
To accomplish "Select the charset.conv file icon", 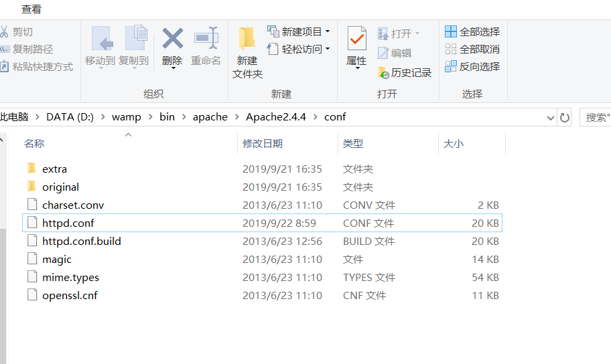I will pos(32,204).
